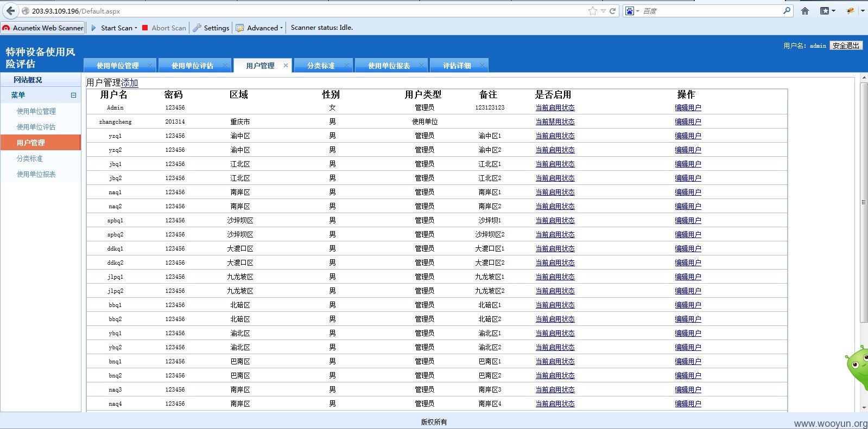Open the URL history dropdown arrow
Screen dimensions: 868x429
pos(603,11)
